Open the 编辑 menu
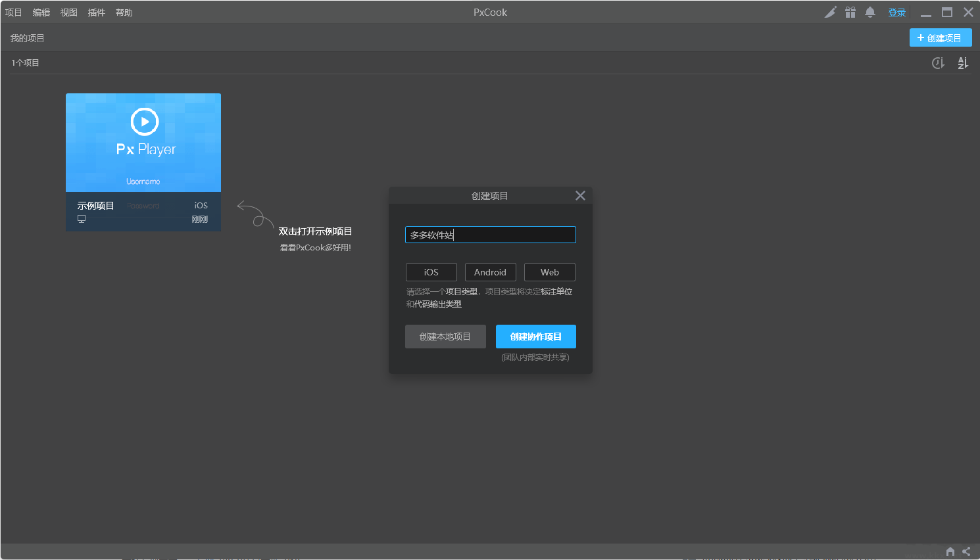The image size is (980, 560). click(x=41, y=12)
